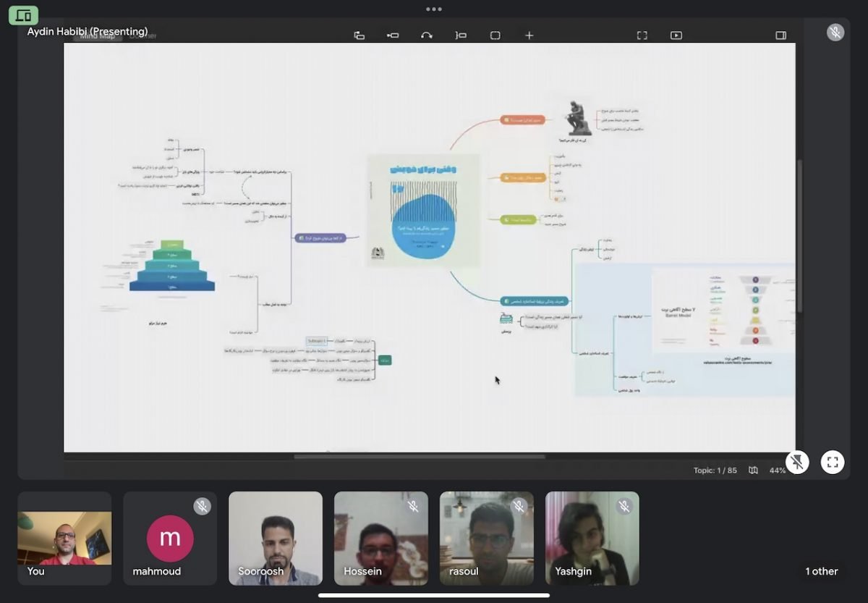Select the relationship arrow tool in XMind toolbar
The image size is (868, 603).
(x=427, y=35)
